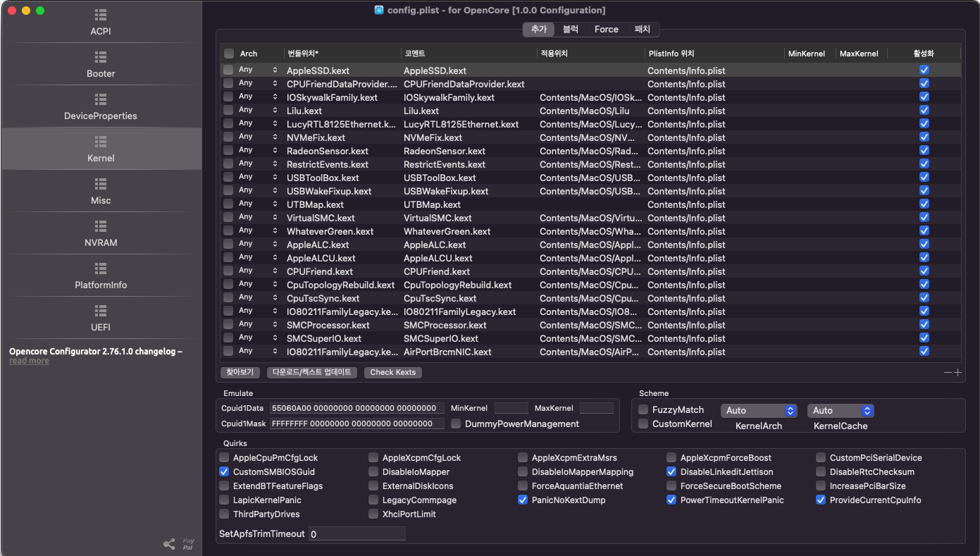Enable the XhciPortLimit quirk
The height and width of the screenshot is (556, 980).
click(373, 514)
